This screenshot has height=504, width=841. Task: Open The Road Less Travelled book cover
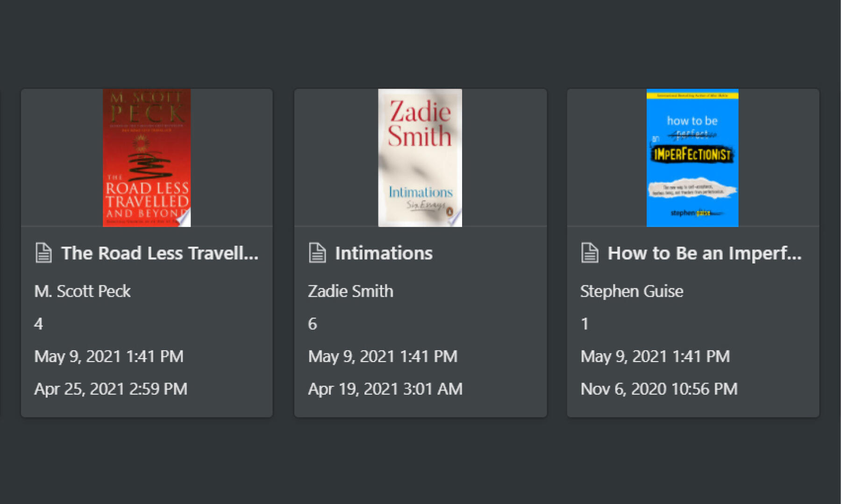147,158
